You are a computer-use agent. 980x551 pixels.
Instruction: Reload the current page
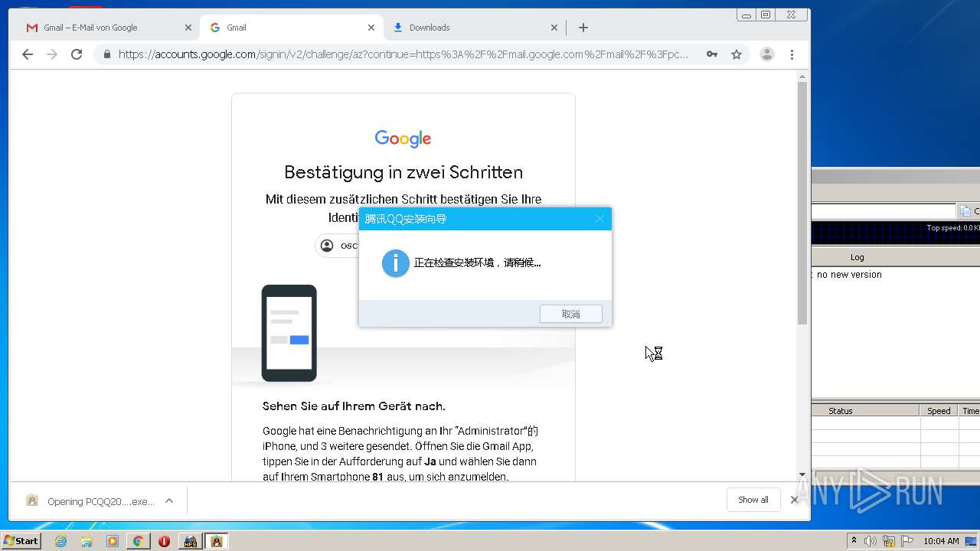click(77, 54)
